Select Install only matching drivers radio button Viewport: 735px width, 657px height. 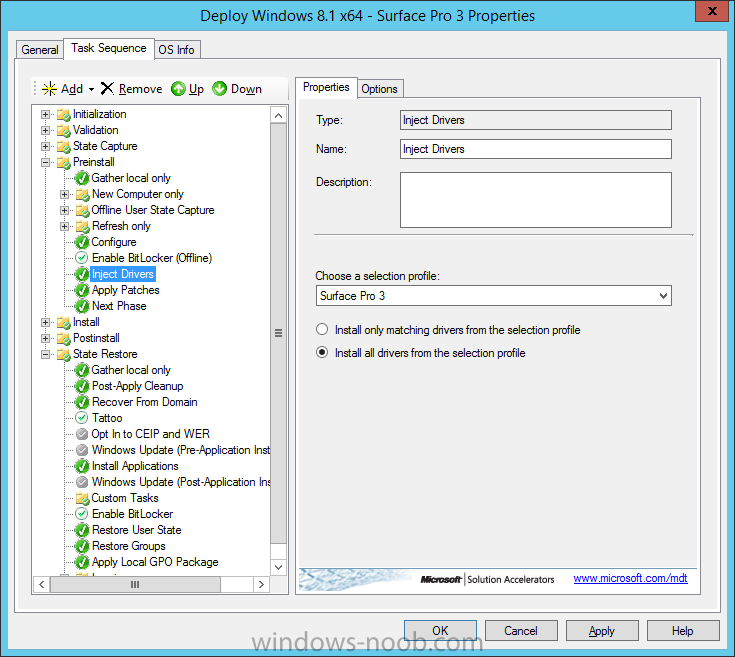pos(322,329)
